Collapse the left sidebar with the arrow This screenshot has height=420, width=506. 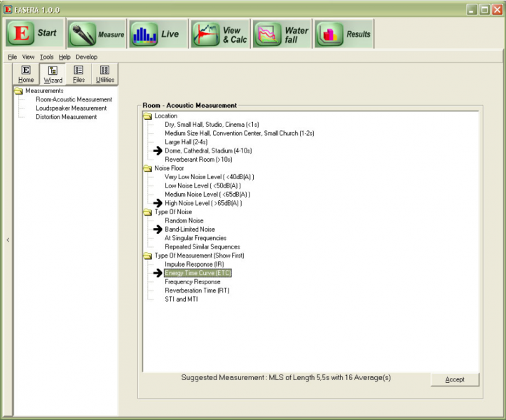tap(8, 240)
